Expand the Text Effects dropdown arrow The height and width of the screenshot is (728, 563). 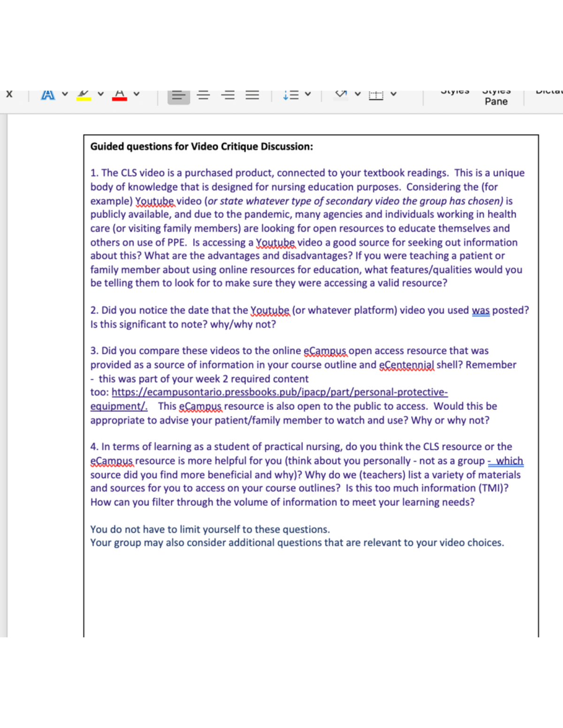[x=65, y=94]
